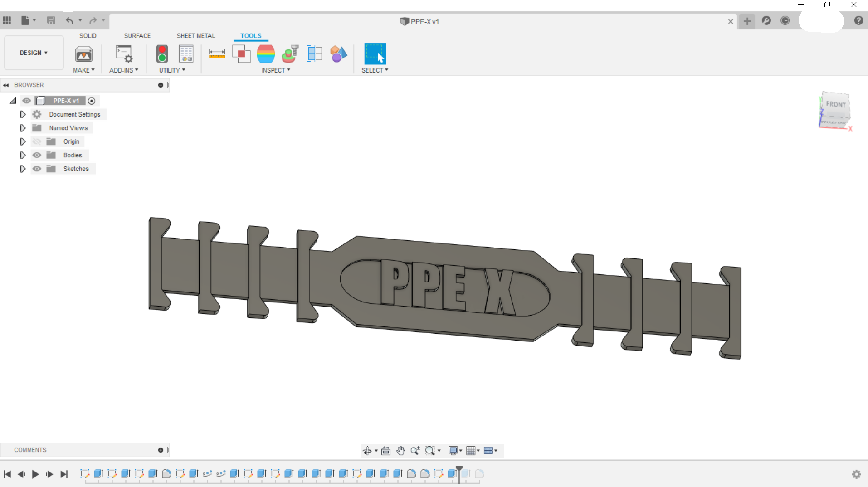868x487 pixels.
Task: Open the Job Status clock icon
Action: [x=785, y=21]
